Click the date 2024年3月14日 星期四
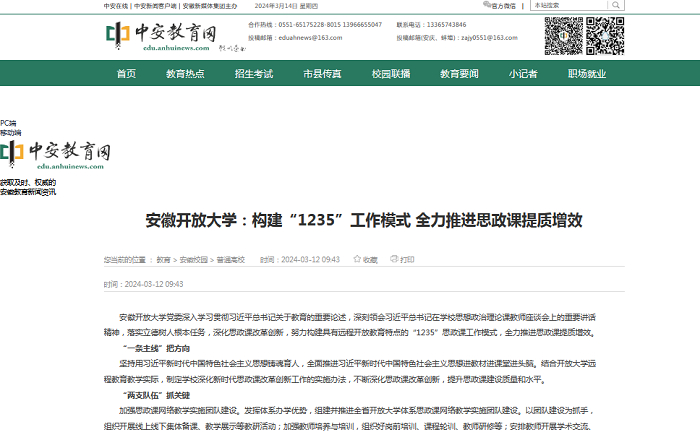Viewport: 700px width, 435px height. coord(286,6)
